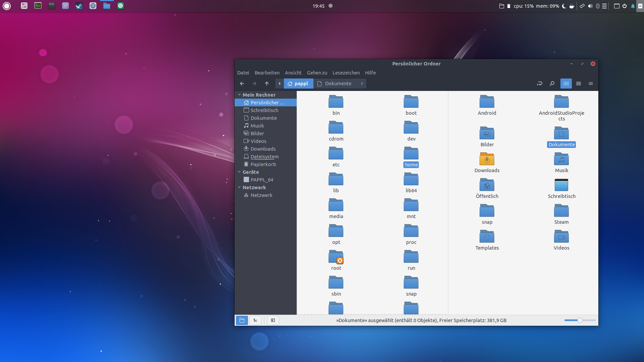Open the Ansicht menu
This screenshot has height=362, width=644.
pos(293,73)
